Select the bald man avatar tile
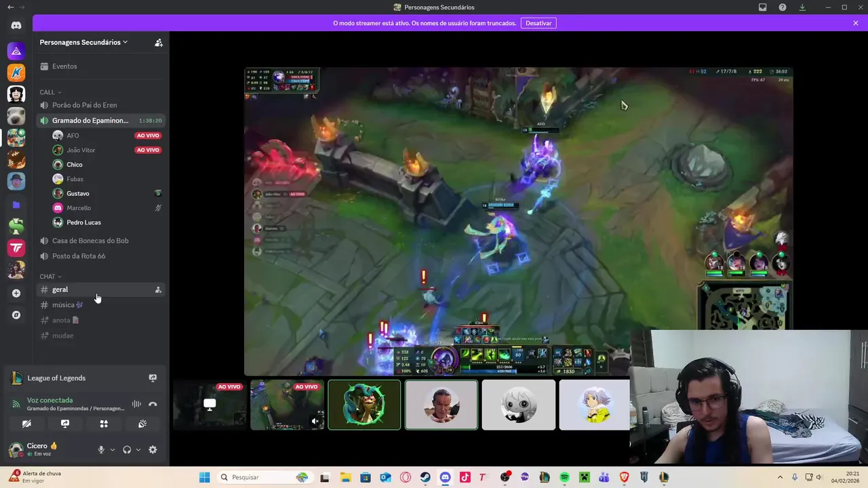Image resolution: width=868 pixels, height=488 pixels. click(x=441, y=405)
